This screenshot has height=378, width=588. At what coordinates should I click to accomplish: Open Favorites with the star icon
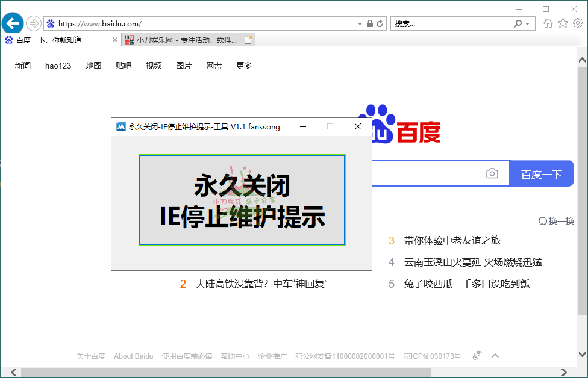[x=563, y=23]
